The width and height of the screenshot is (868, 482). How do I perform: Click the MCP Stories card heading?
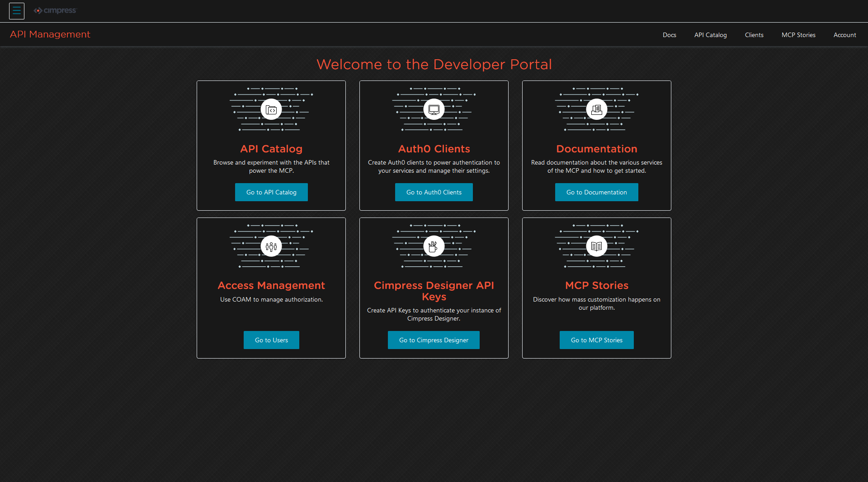coord(597,285)
